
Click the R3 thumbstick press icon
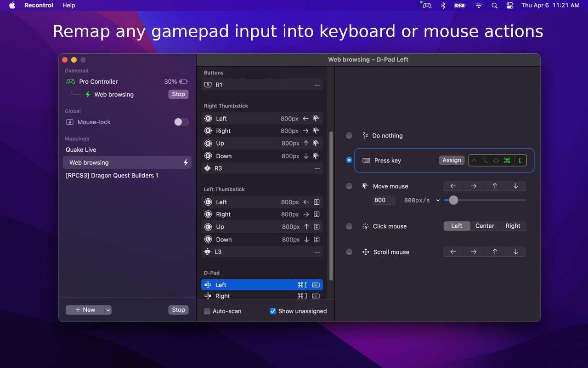208,168
